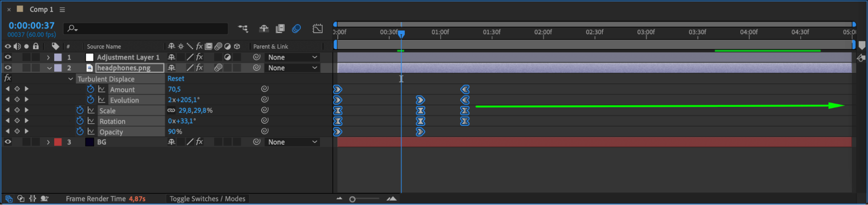868x205 pixels.
Task: Click the Amount stopwatch icon
Action: coord(90,89)
